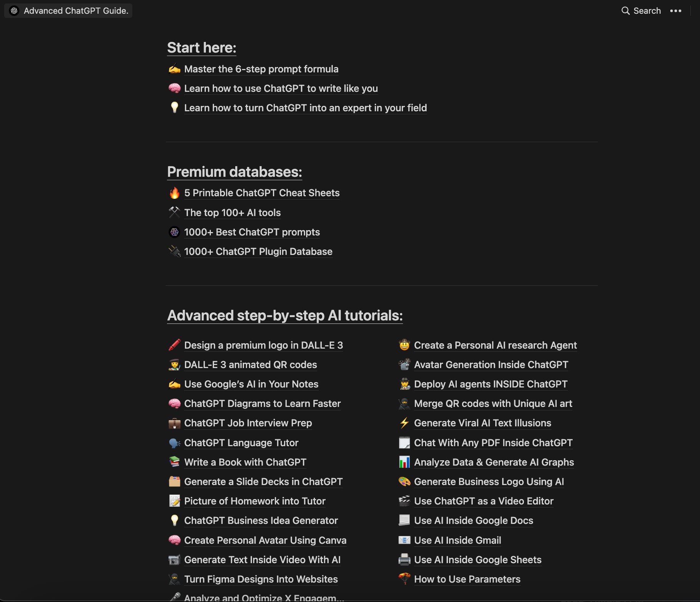The image size is (700, 602).
Task: Open 5 Printable ChatGPT Cheat Sheets page
Action: (262, 193)
